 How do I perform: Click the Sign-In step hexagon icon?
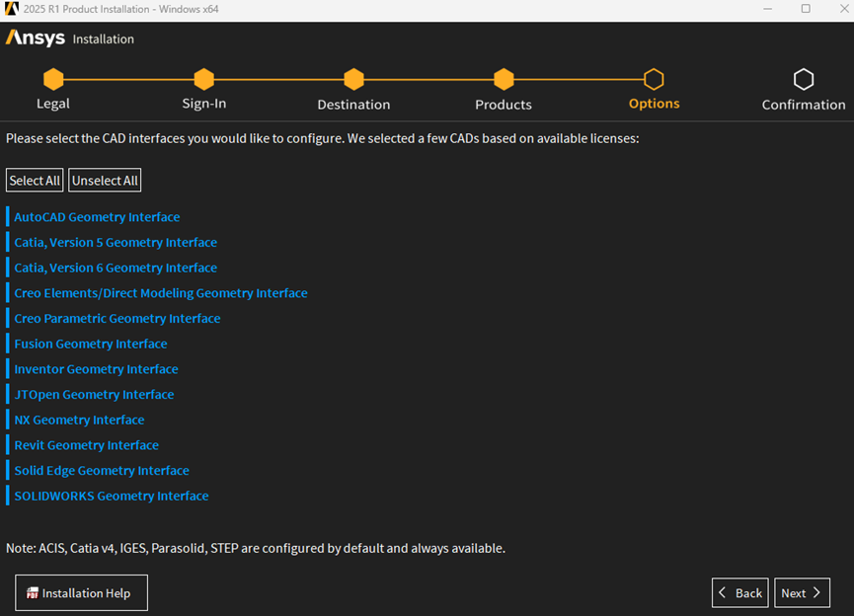(203, 80)
